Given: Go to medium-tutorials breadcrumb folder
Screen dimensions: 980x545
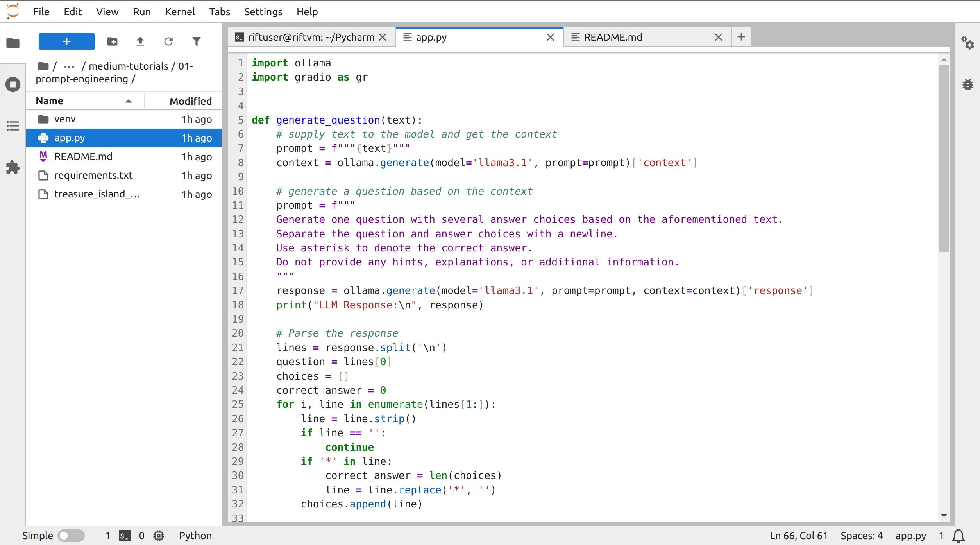Looking at the screenshot, I should tap(129, 66).
